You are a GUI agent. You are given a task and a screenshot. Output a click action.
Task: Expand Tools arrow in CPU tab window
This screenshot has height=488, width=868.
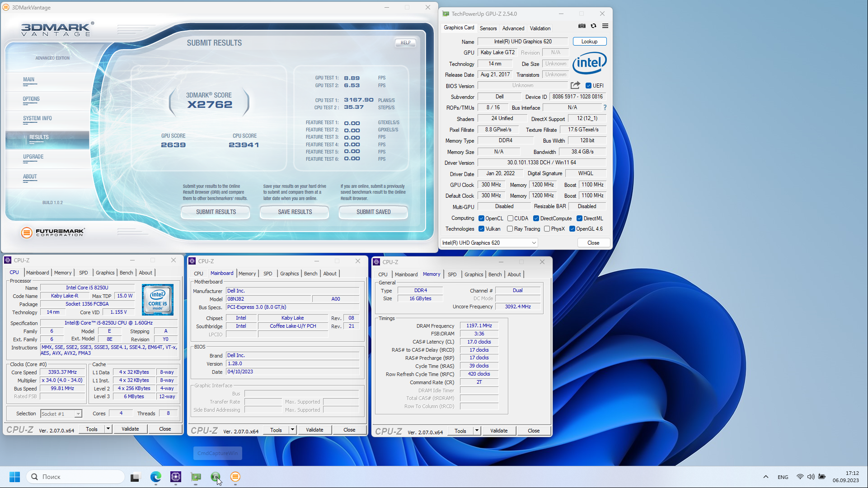pos(108,429)
